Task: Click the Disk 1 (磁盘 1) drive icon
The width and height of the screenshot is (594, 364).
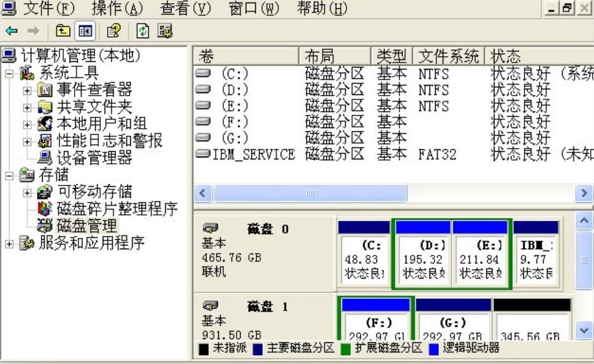Action: [211, 305]
